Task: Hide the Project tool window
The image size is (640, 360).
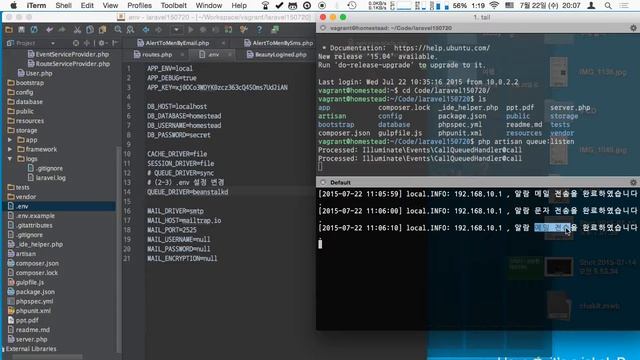Action: click(115, 43)
